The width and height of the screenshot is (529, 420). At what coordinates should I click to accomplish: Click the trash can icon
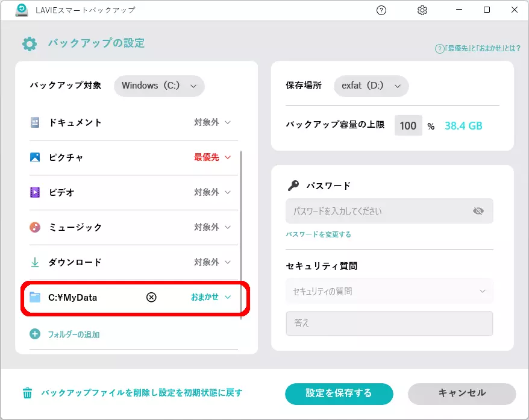point(27,393)
